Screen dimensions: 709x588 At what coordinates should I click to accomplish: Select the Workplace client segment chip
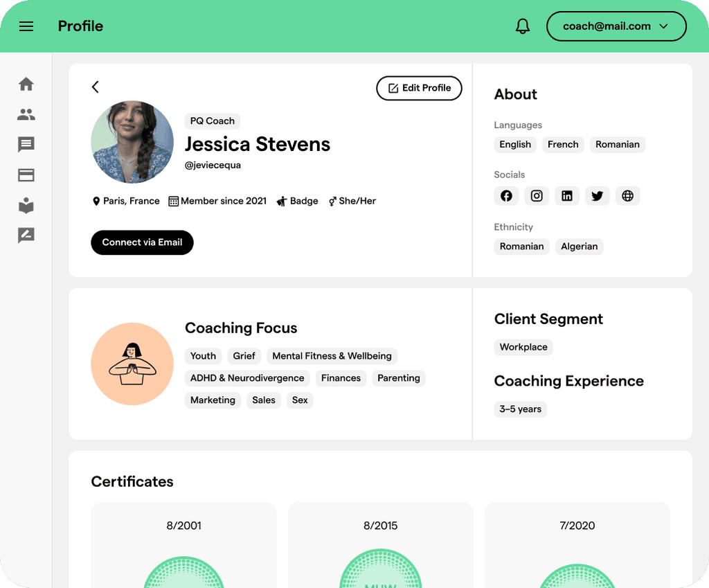tap(523, 348)
